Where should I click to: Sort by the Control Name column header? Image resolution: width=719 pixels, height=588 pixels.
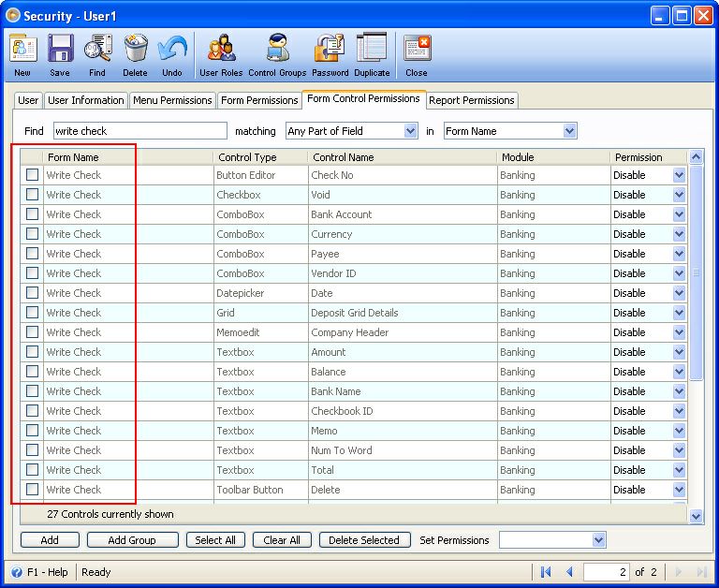403,157
